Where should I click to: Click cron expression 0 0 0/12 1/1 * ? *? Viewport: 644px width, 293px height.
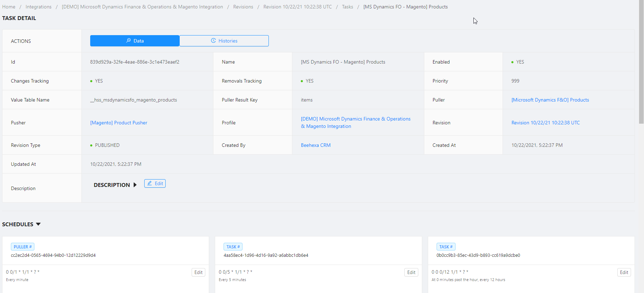(x=450, y=272)
